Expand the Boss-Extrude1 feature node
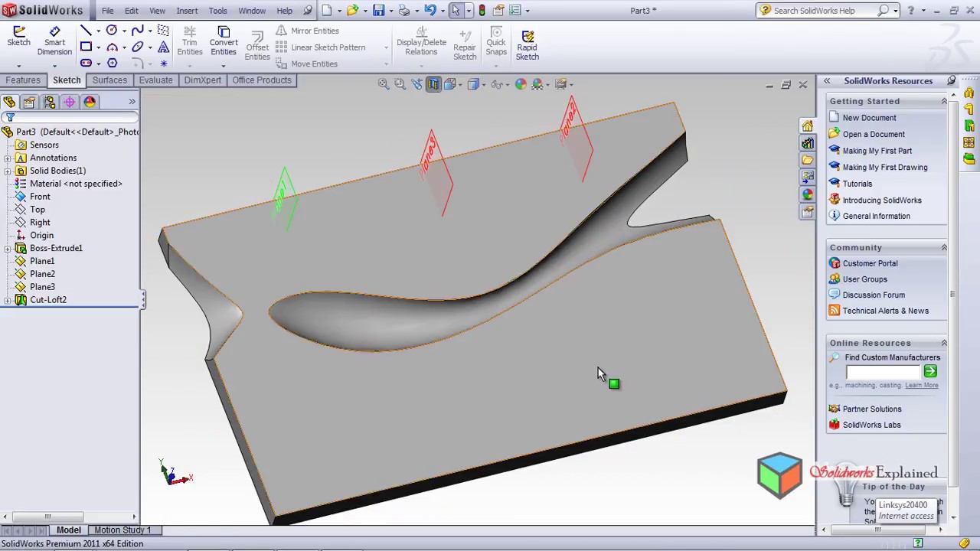This screenshot has width=980, height=551. pyautogui.click(x=8, y=249)
